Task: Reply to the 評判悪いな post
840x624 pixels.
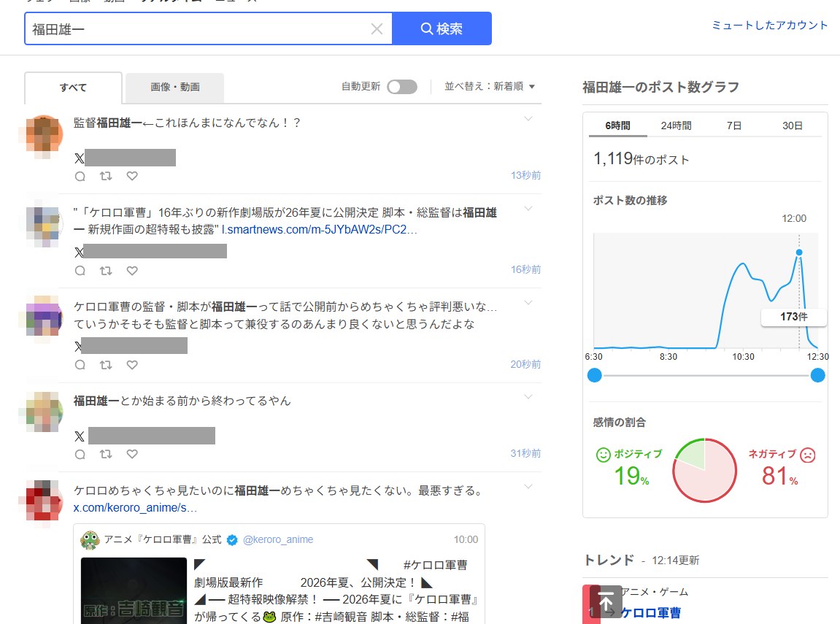Action: coord(80,366)
